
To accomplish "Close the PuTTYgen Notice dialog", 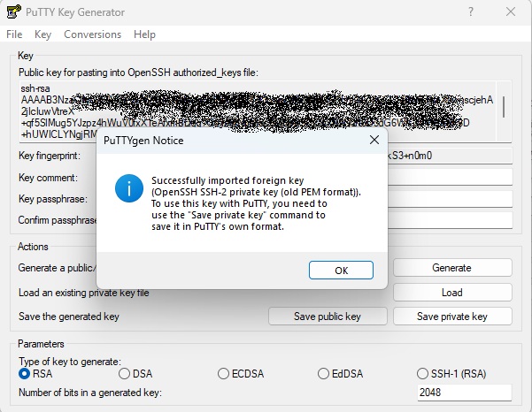I will click(x=374, y=140).
